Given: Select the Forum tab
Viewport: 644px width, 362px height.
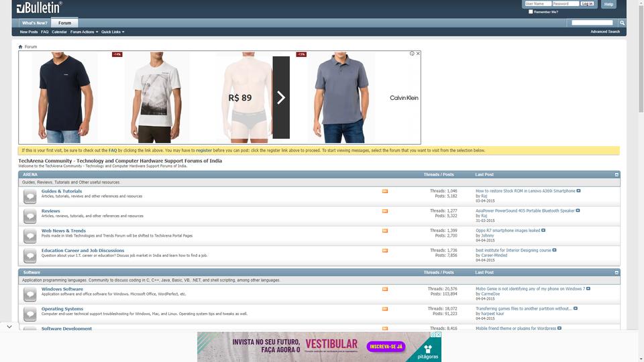Looking at the screenshot, I should click(x=64, y=23).
